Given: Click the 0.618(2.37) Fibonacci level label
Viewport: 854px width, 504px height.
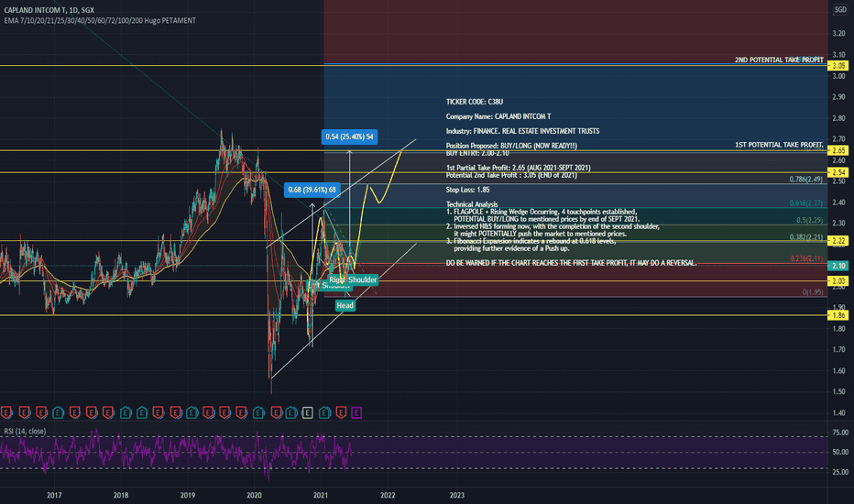Looking at the screenshot, I should click(806, 203).
